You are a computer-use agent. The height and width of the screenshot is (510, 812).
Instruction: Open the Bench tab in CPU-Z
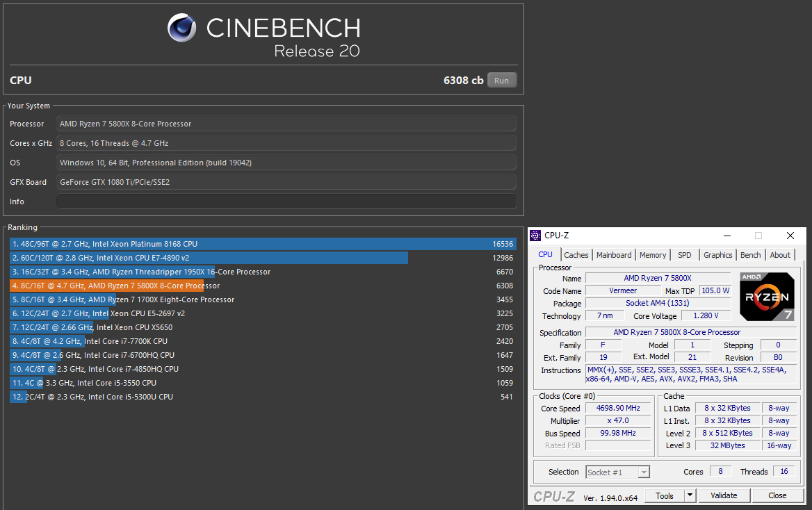[x=750, y=255]
